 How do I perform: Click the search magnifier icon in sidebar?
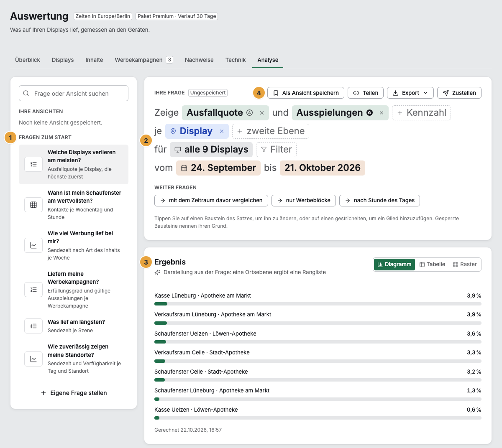coord(26,94)
